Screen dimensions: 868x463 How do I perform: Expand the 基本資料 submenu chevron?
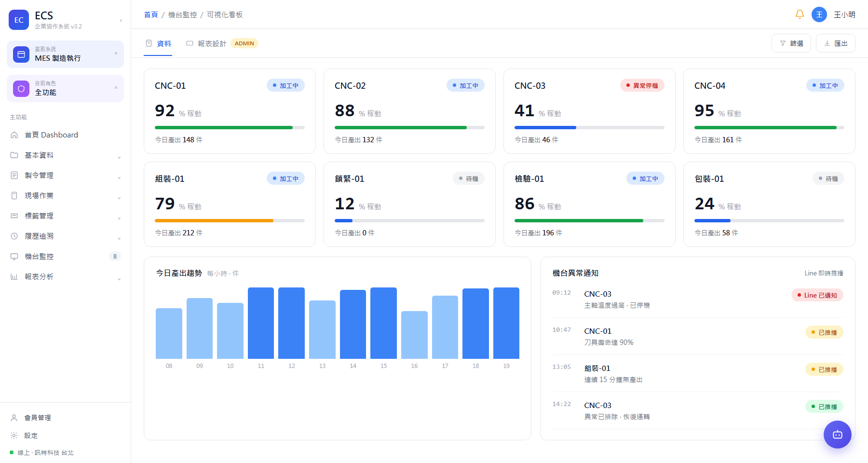(119, 157)
